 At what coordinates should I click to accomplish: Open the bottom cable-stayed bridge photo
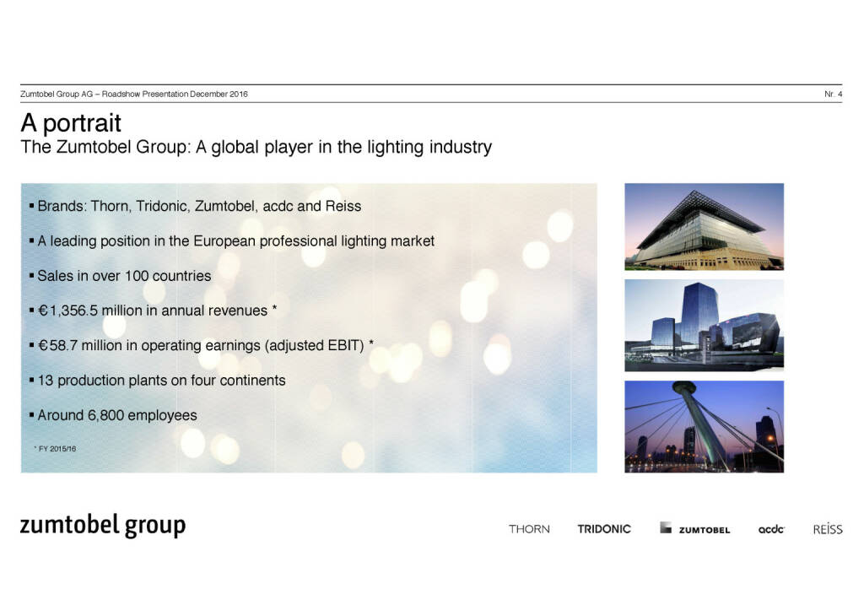(704, 426)
